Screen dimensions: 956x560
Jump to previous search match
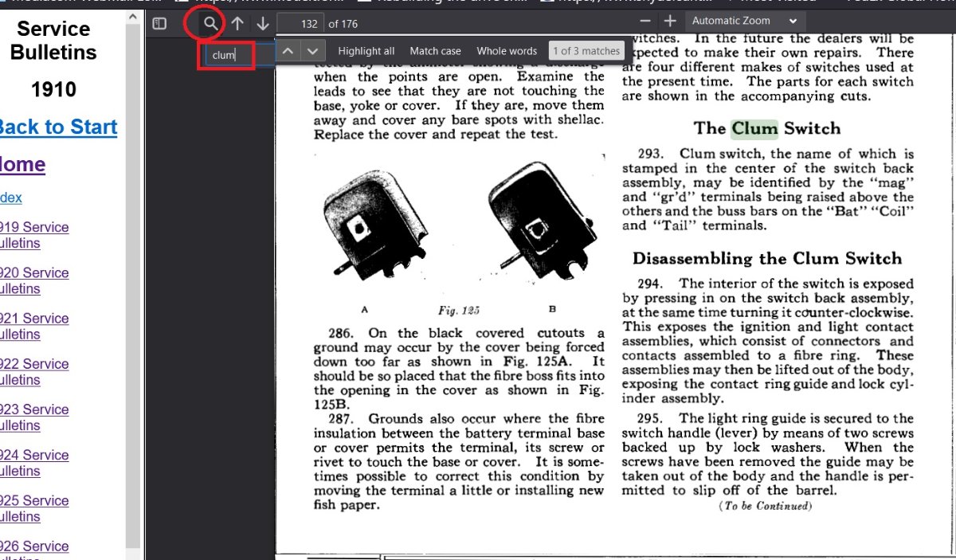pos(288,51)
